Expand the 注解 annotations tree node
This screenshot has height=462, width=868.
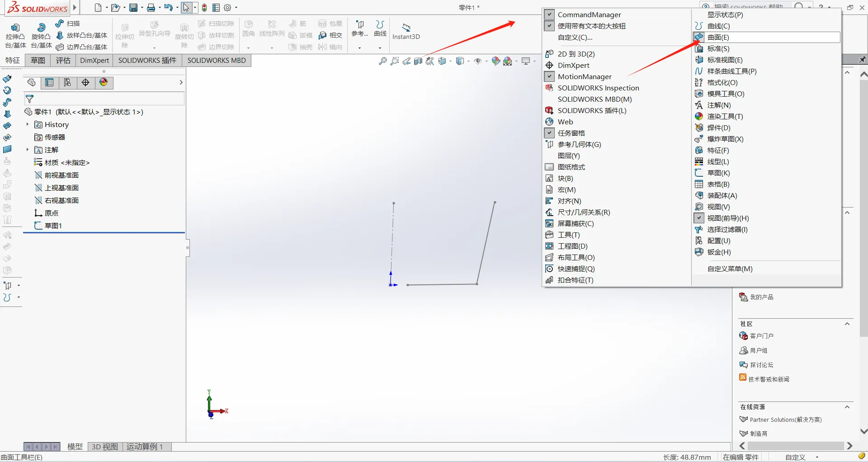(28, 150)
